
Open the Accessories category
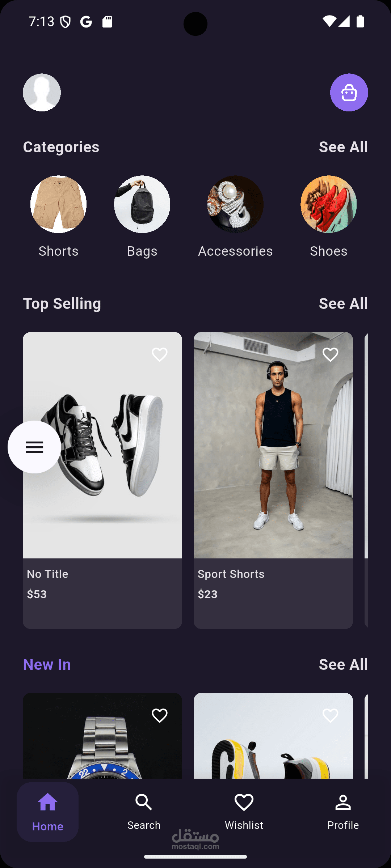click(235, 204)
